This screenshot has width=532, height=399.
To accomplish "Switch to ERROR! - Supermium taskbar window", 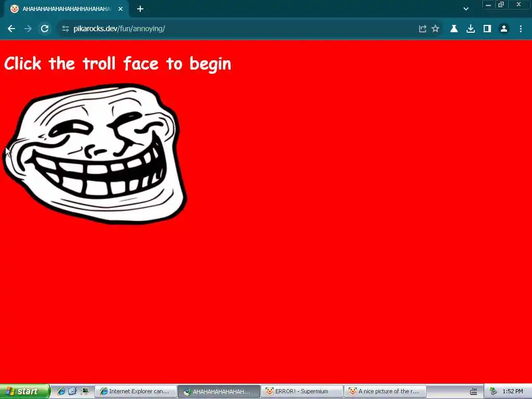I will pyautogui.click(x=302, y=392).
